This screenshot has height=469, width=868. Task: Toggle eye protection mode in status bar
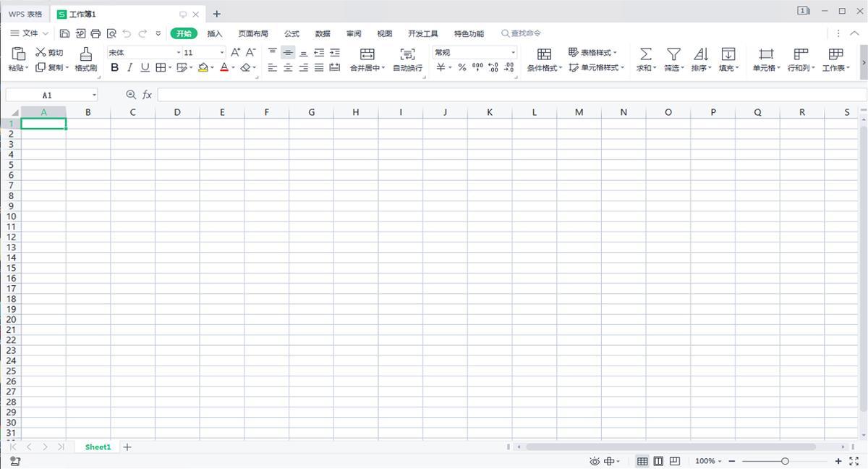[595, 461]
